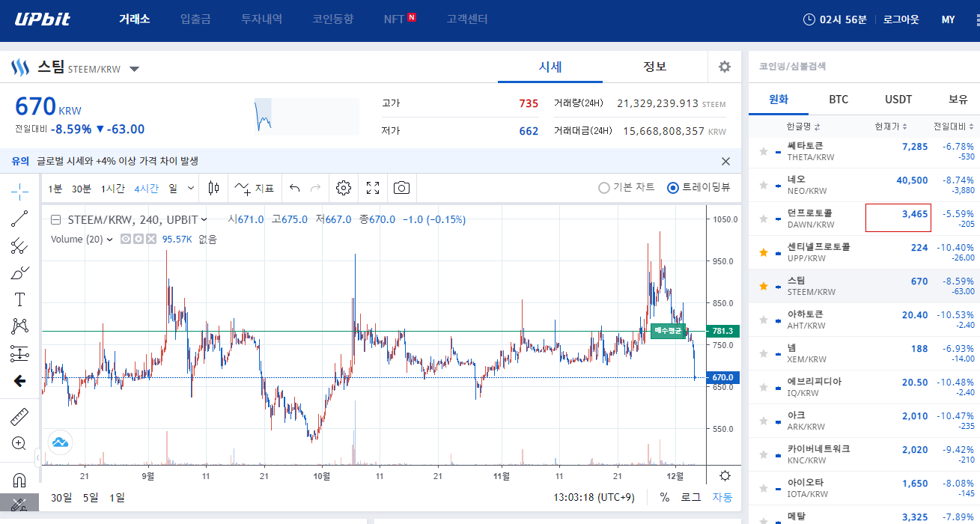
Task: Select the pitchfork drawing tool
Action: click(x=19, y=246)
